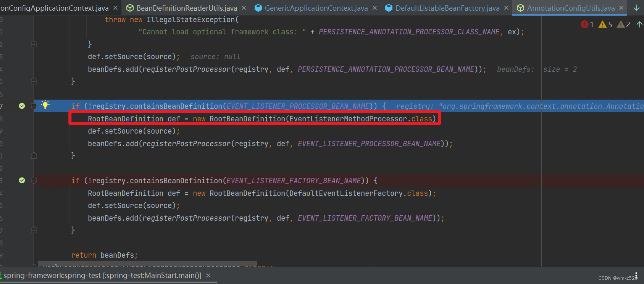Click the editor horizontal scrollbar
The width and height of the screenshot is (644, 284).
point(148,264)
